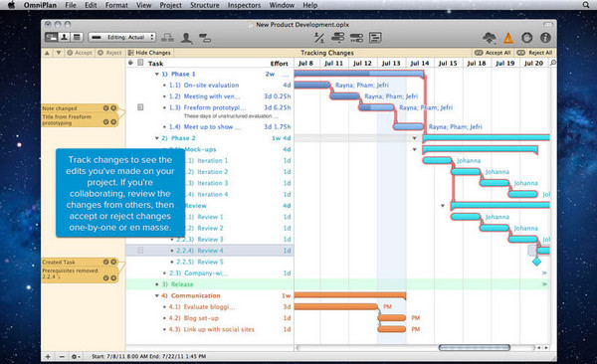This screenshot has height=364, width=597.
Task: Open the Info inspector icon
Action: (x=545, y=38)
